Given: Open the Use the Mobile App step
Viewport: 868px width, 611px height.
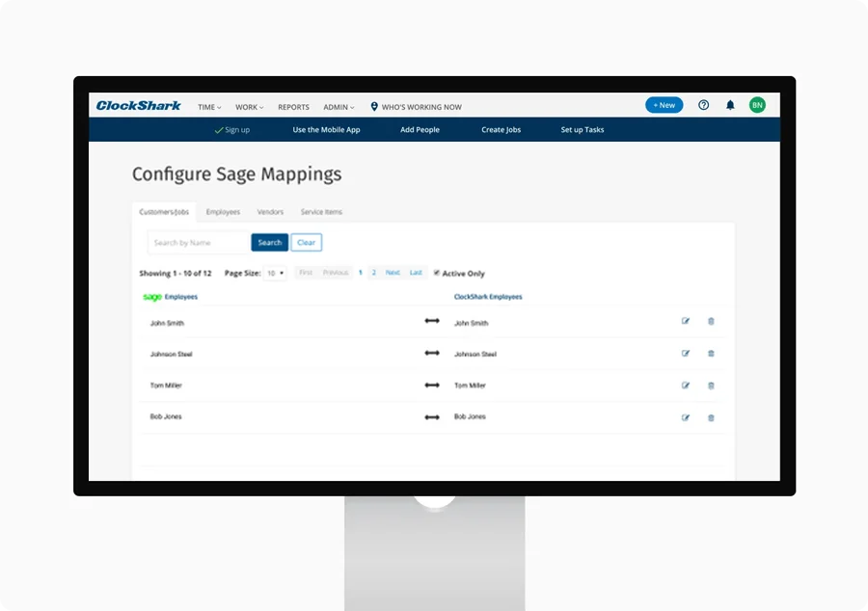Looking at the screenshot, I should [326, 130].
